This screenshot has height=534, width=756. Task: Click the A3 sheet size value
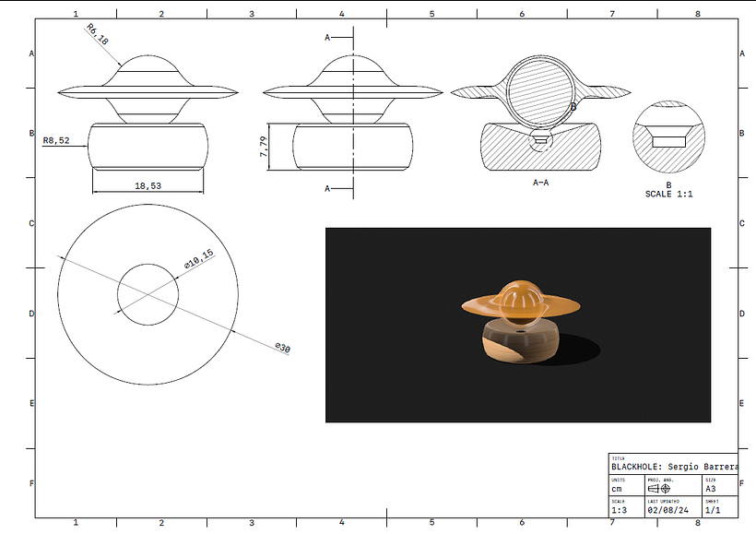coord(711,489)
